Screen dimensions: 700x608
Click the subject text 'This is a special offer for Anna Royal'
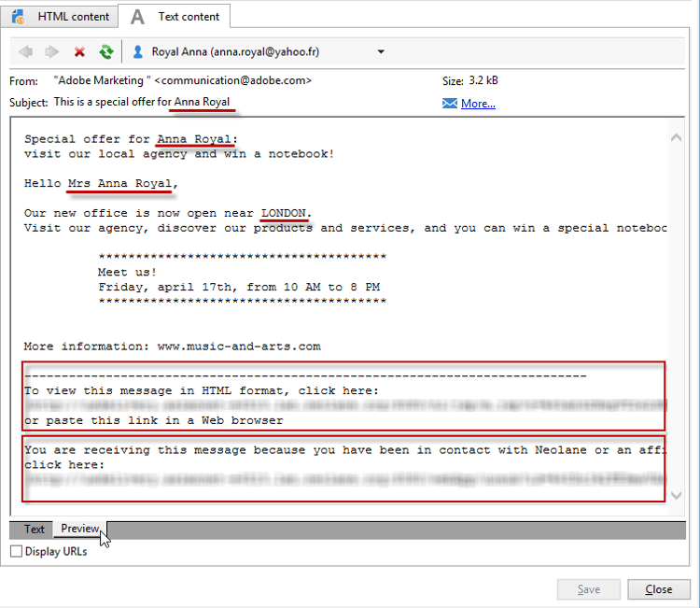click(142, 102)
